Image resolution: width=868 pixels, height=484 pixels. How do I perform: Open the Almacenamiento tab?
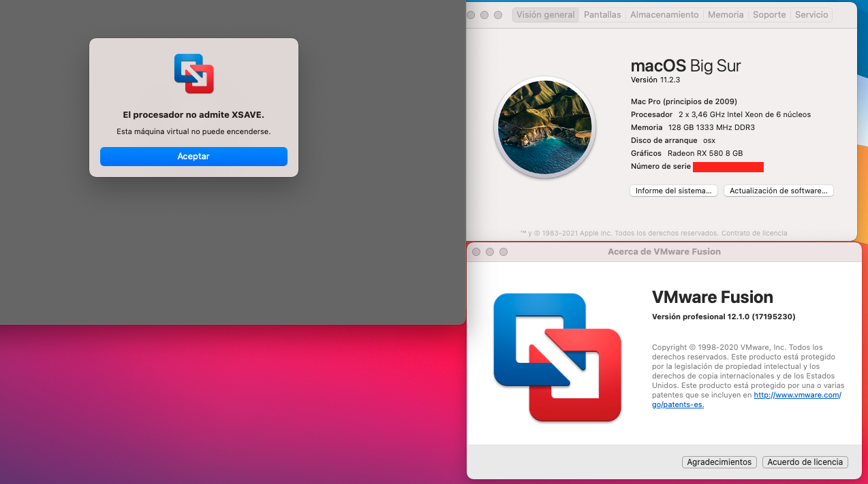664,15
